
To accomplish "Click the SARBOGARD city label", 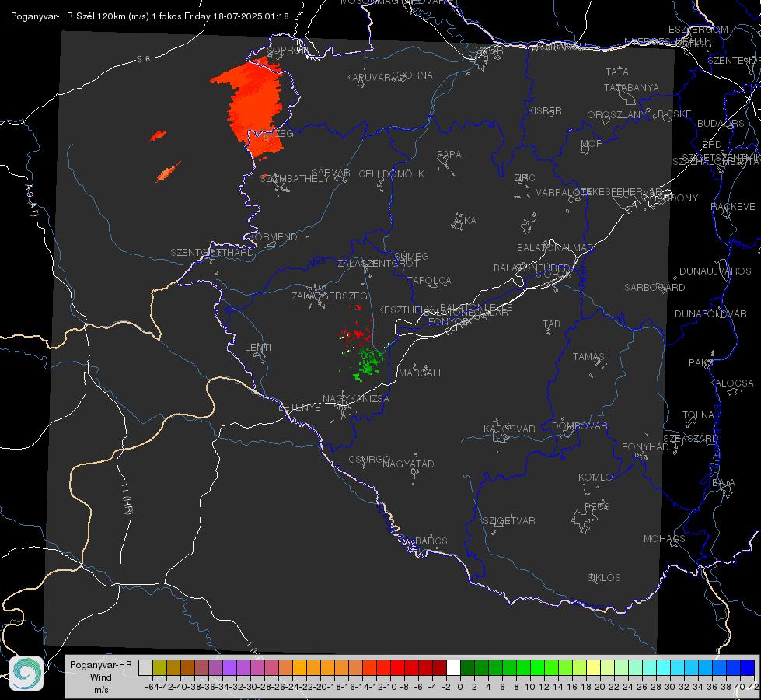I will click(655, 288).
